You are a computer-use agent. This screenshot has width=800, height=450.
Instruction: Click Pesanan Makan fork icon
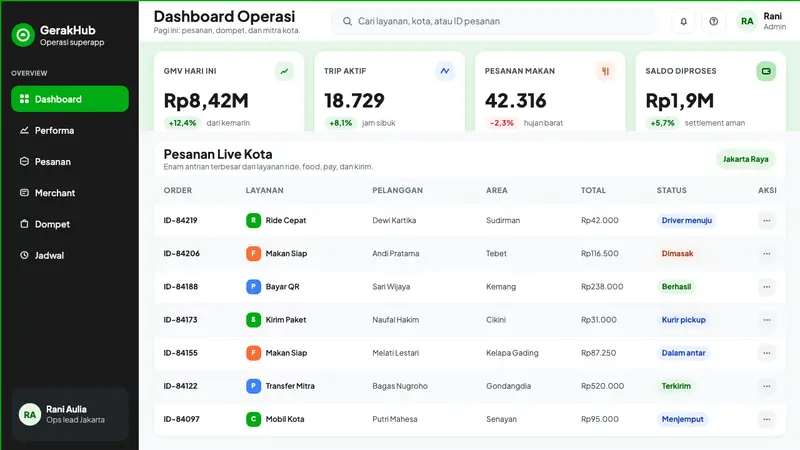click(606, 71)
